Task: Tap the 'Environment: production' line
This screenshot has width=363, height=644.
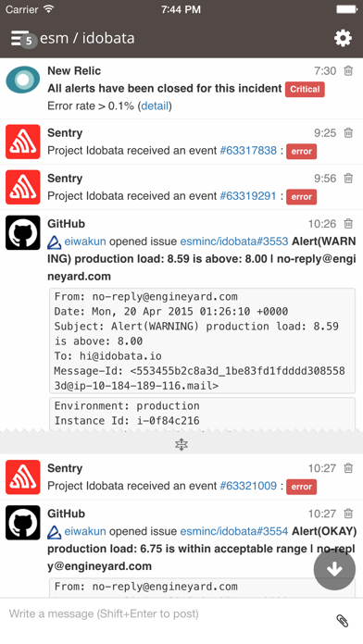Action: click(x=127, y=406)
